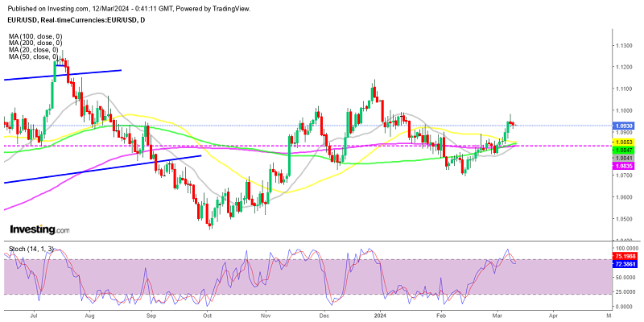Click the magenta 1.0835 MA price tag
644x322 pixels.
[x=623, y=166]
